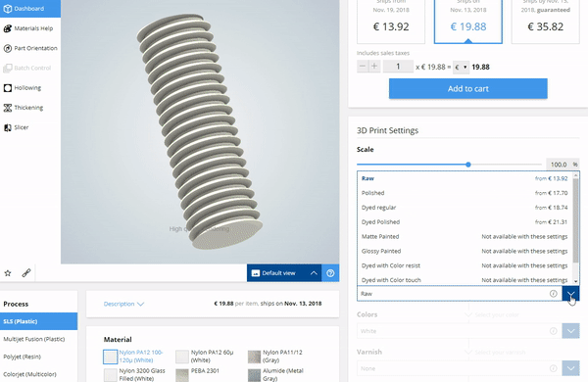Increase quantity with plus button

374,67
